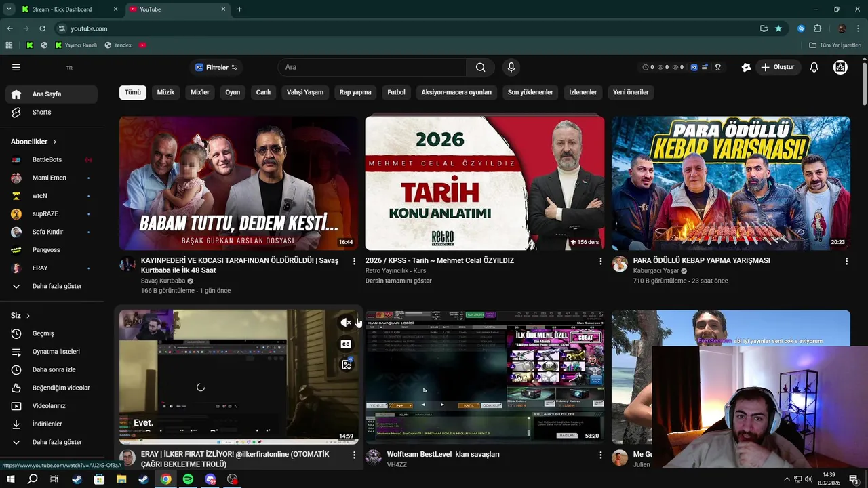Select the Canlı filter chip

pos(263,92)
